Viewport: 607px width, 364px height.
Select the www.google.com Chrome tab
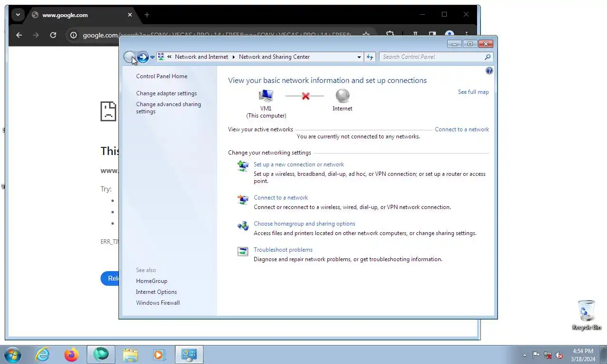82,15
